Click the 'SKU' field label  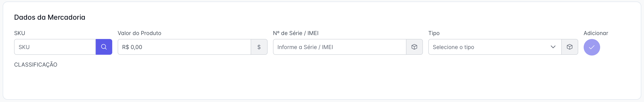tap(20, 33)
